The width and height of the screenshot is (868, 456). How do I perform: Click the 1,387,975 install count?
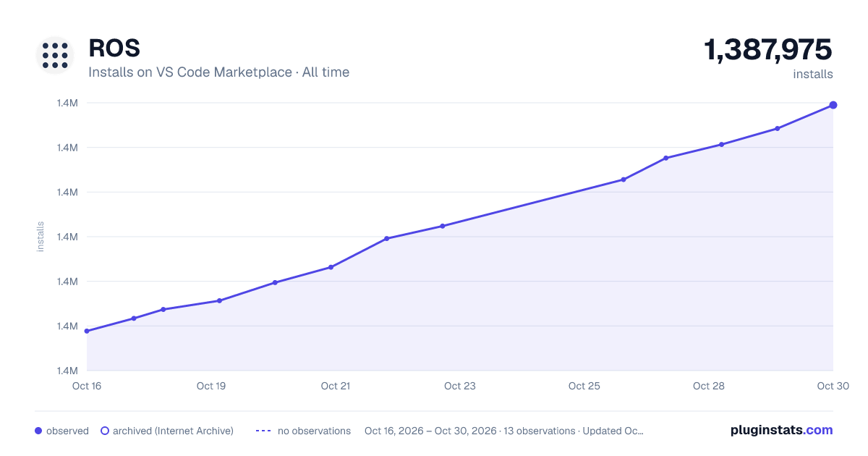point(768,50)
